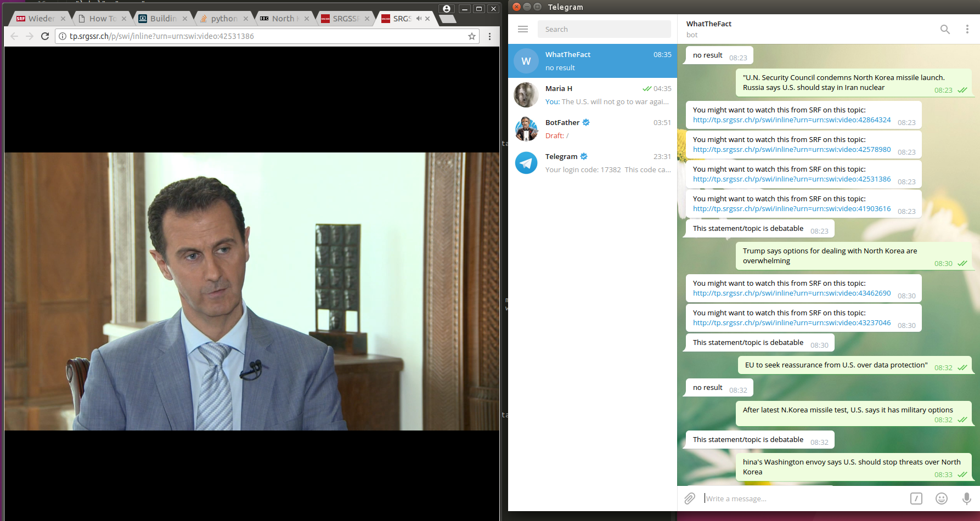Open the Chrome three-dot menu

point(489,36)
